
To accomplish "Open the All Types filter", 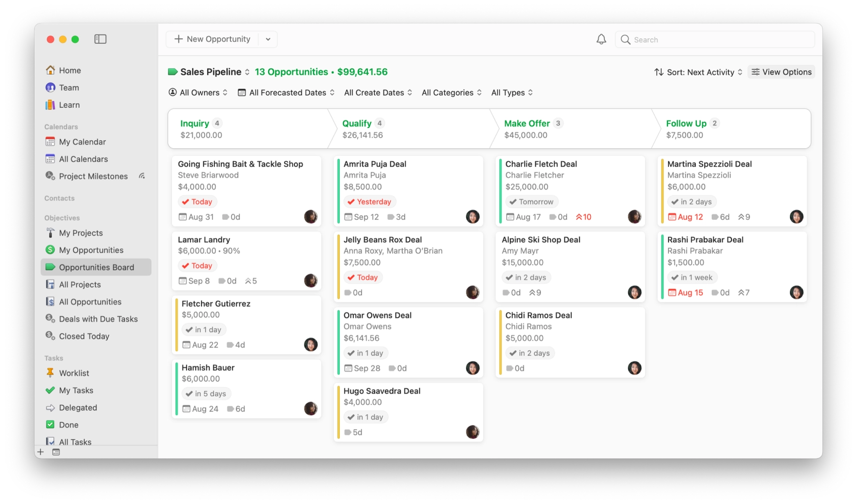I will coord(512,93).
